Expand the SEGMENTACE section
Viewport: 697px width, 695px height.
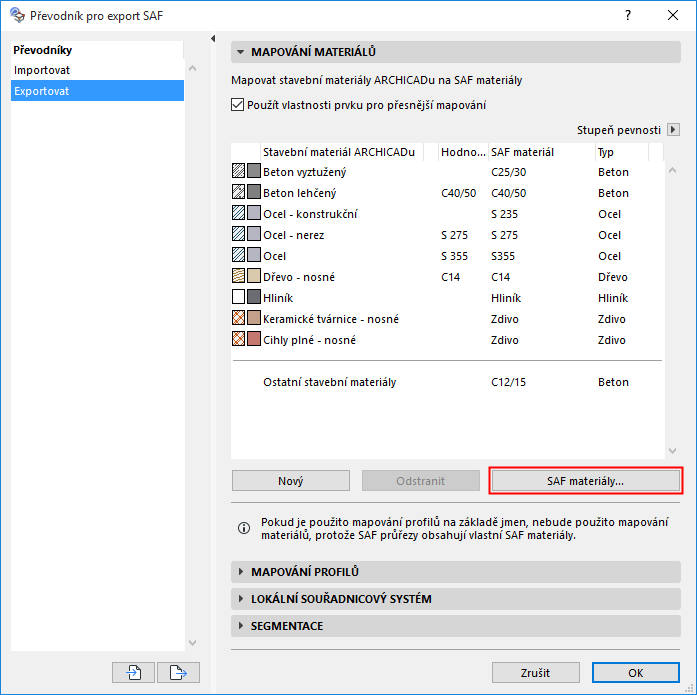pos(240,626)
